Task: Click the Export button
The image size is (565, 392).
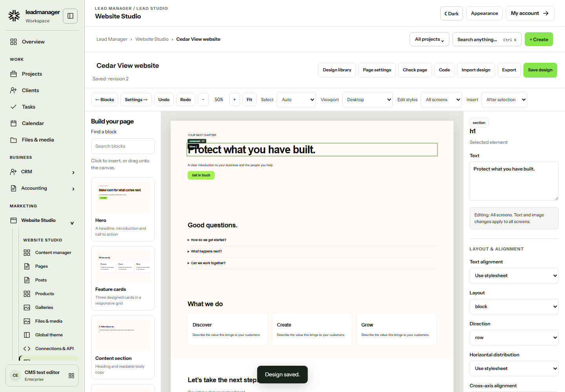Action: (509, 70)
